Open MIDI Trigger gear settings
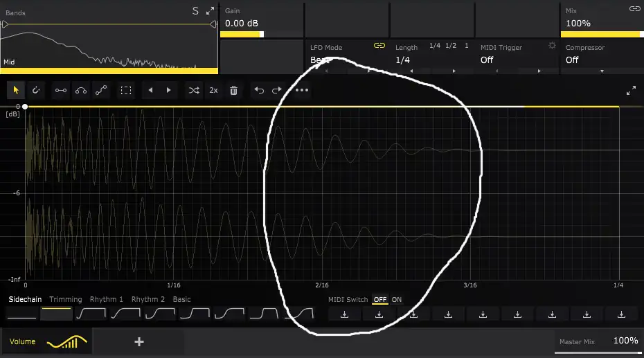644x358 pixels. point(552,46)
